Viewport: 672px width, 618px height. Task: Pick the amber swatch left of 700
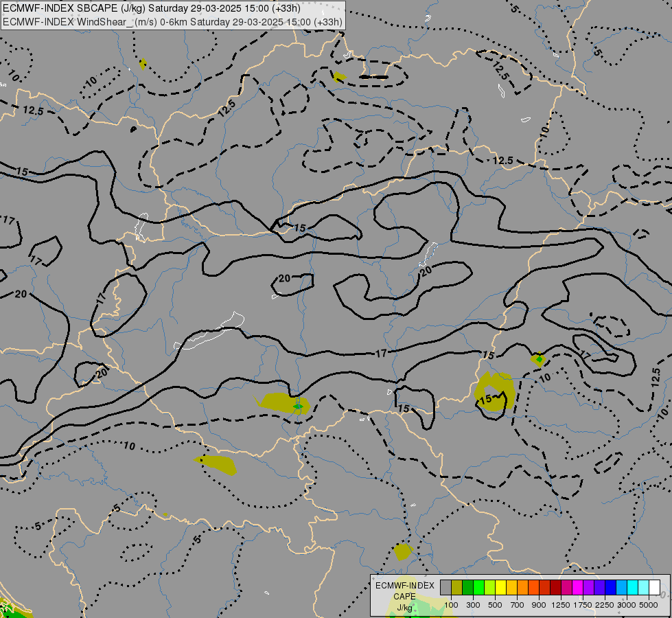click(511, 588)
